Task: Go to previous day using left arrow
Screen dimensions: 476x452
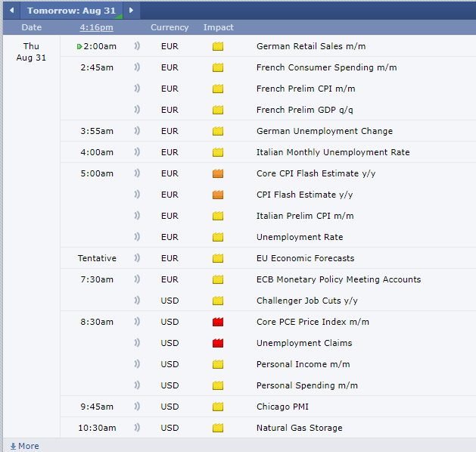Action: click(11, 11)
